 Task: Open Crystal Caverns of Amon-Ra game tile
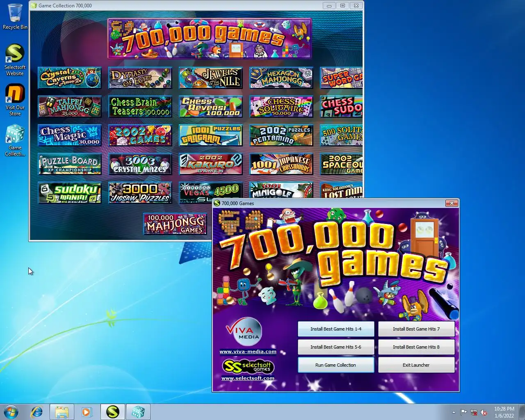[69, 78]
